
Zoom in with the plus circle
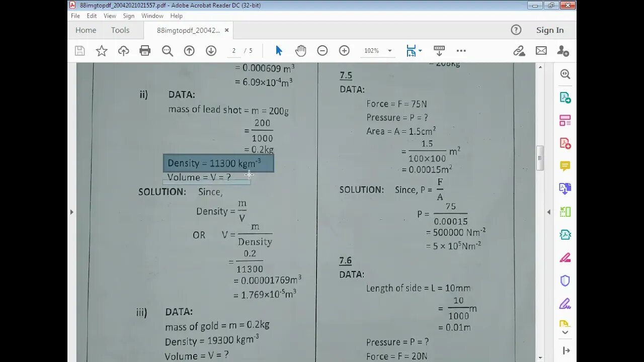[x=344, y=51]
